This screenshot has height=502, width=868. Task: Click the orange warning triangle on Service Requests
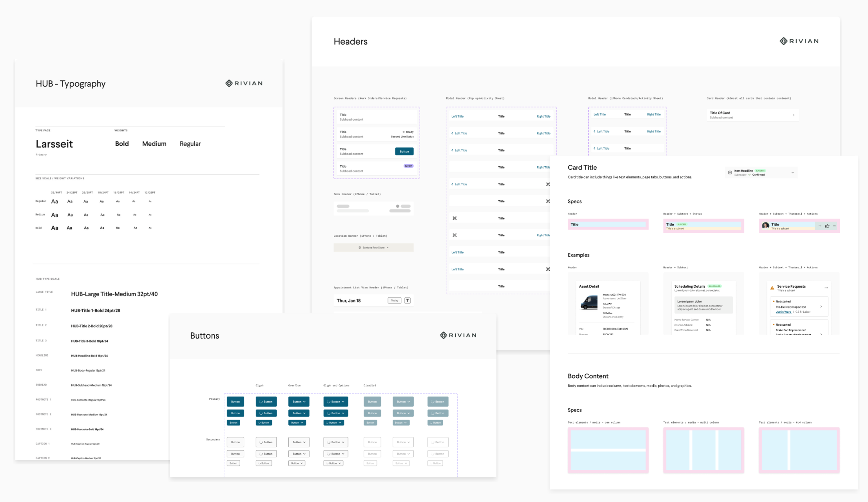[772, 288]
